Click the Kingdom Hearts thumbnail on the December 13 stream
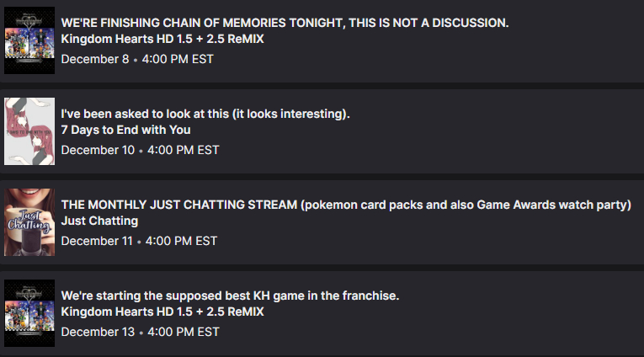The width and height of the screenshot is (644, 357). 29,313
